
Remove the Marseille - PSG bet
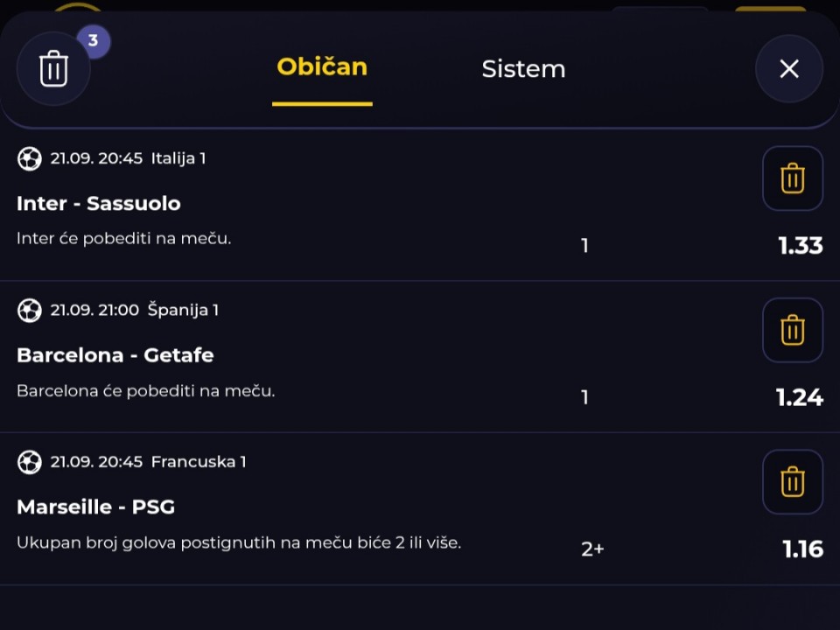[x=793, y=482]
